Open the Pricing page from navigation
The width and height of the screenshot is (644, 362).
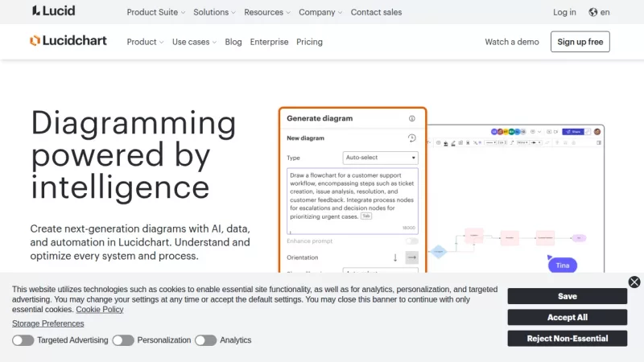click(309, 42)
